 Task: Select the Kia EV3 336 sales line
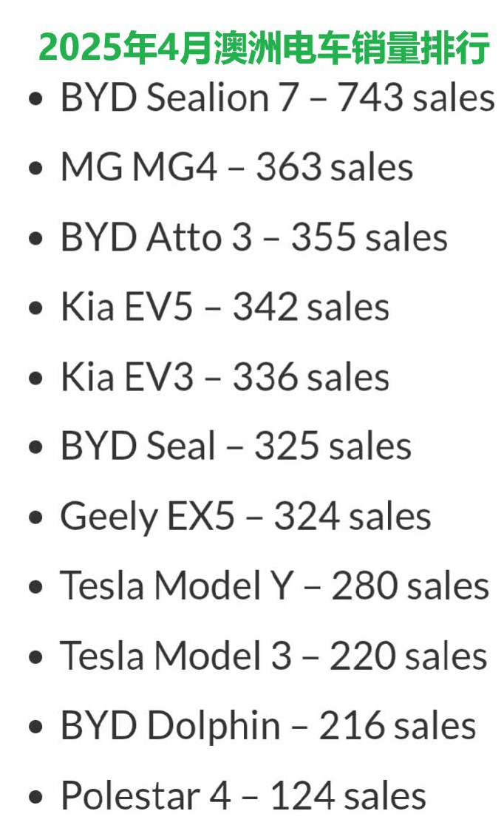[x=225, y=377]
